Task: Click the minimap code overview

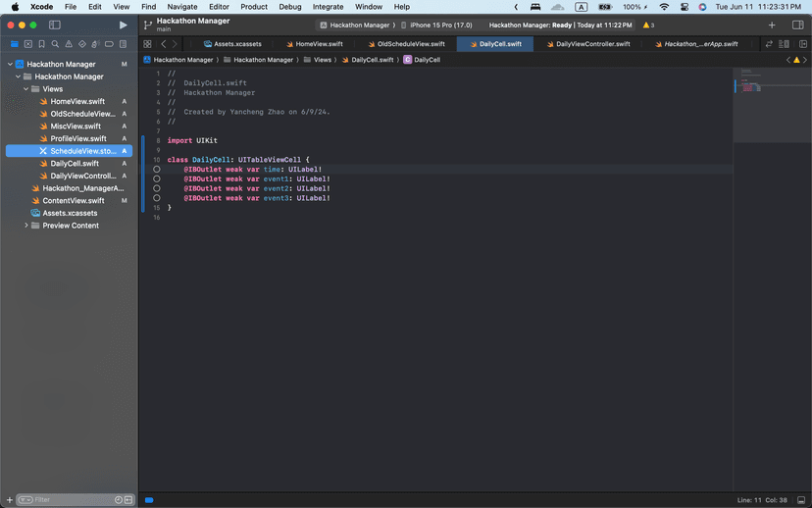Action: [750, 83]
